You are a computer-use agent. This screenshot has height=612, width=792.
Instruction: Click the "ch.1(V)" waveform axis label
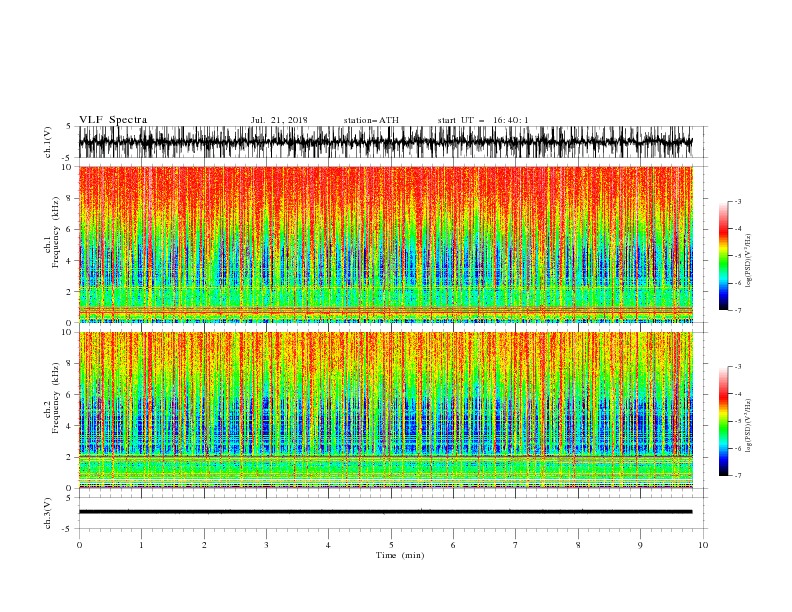click(x=48, y=142)
